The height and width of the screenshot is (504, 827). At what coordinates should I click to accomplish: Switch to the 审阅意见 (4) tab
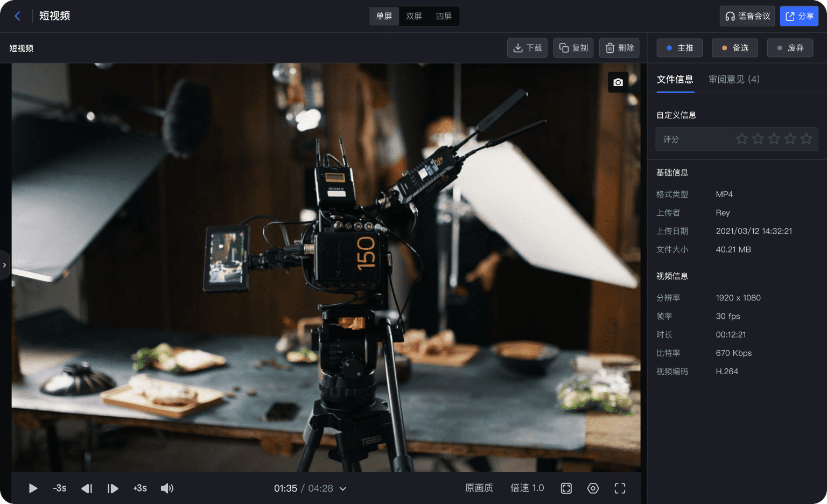click(734, 79)
